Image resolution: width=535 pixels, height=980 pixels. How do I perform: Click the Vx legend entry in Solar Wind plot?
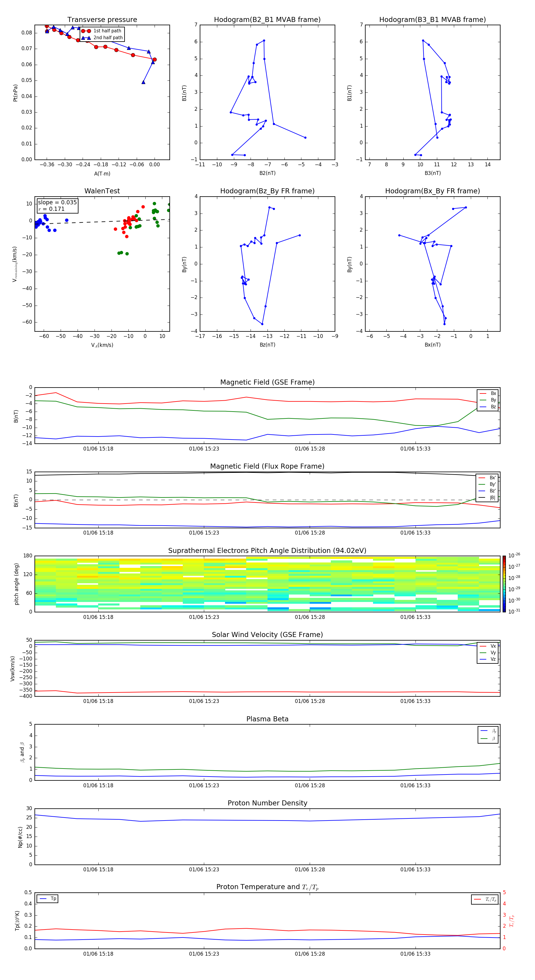click(488, 646)
